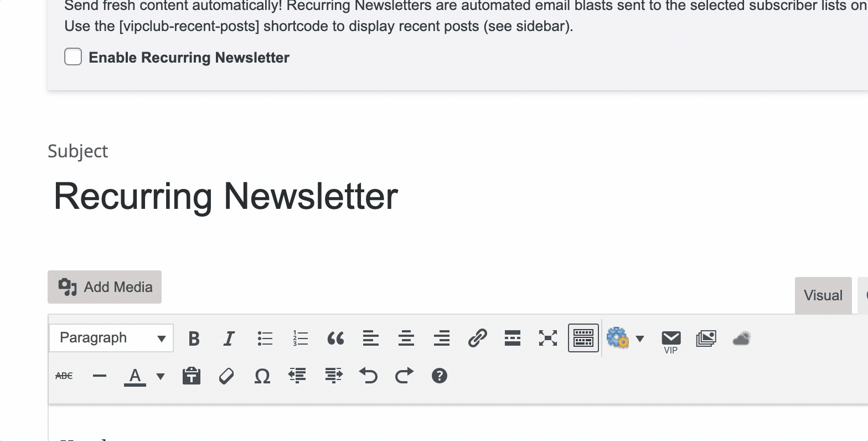The height and width of the screenshot is (441, 868).
Task: Expand the text color picker arrow
Action: [x=161, y=377]
